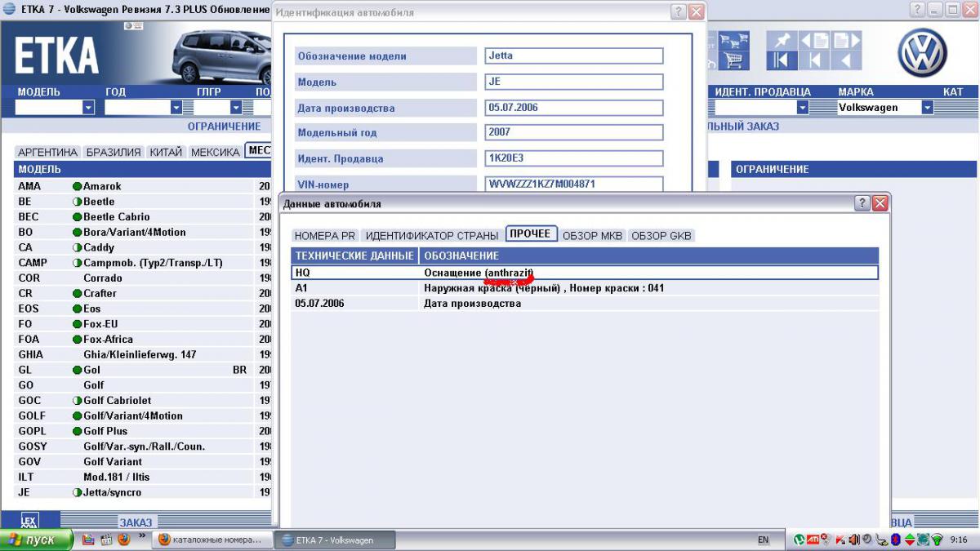Open the МАРКА dropdown showing Volkswagen
This screenshot has height=551, width=980.
927,108
